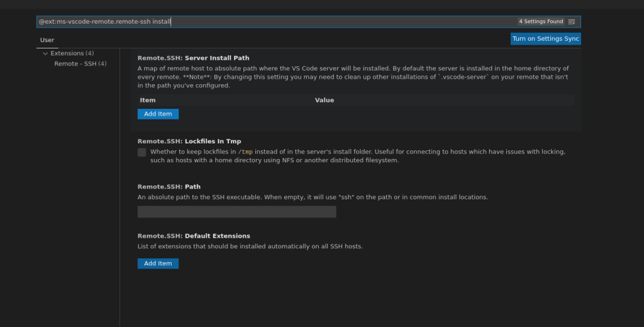Click the Value column header
The image size is (644, 327).
(325, 100)
